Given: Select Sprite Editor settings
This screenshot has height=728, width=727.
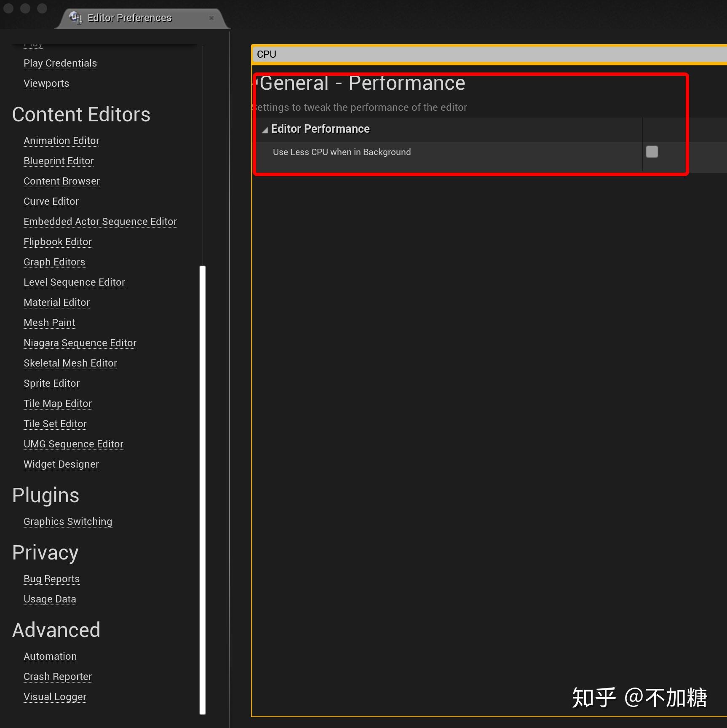Looking at the screenshot, I should pyautogui.click(x=51, y=383).
